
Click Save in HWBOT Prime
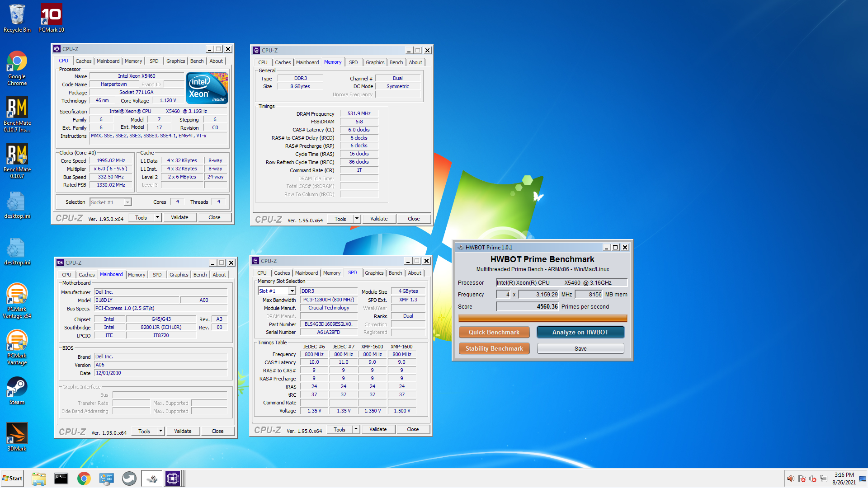coord(580,348)
